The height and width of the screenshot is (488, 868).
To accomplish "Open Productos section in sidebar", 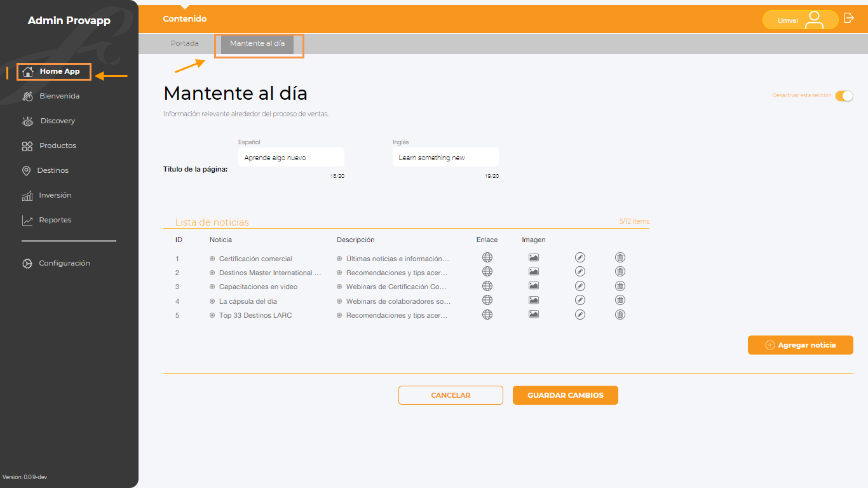I will coord(49,146).
